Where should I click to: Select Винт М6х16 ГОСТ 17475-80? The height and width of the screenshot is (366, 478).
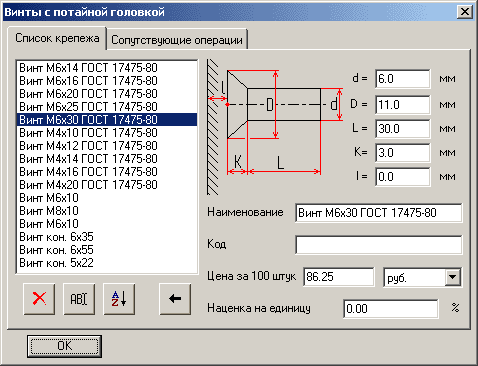(107, 81)
